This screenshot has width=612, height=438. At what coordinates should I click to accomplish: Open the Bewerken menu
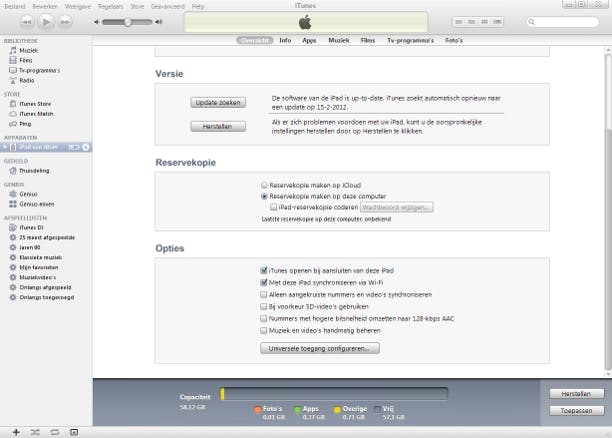click(45, 6)
